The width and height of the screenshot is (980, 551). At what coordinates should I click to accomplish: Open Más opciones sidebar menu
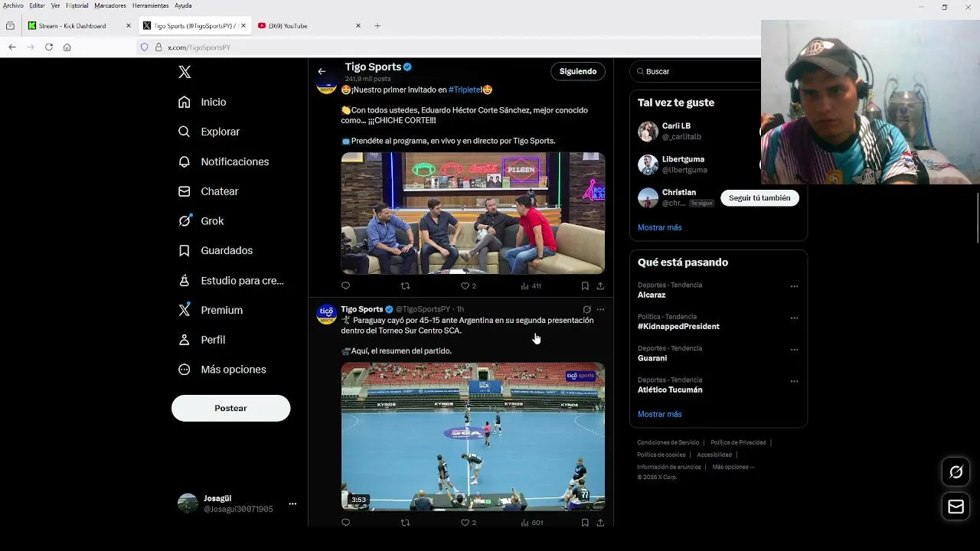(x=222, y=370)
